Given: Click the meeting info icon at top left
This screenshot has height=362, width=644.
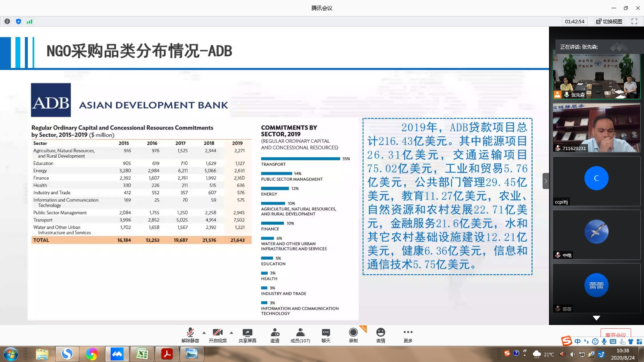Looking at the screenshot, I should point(7,21).
